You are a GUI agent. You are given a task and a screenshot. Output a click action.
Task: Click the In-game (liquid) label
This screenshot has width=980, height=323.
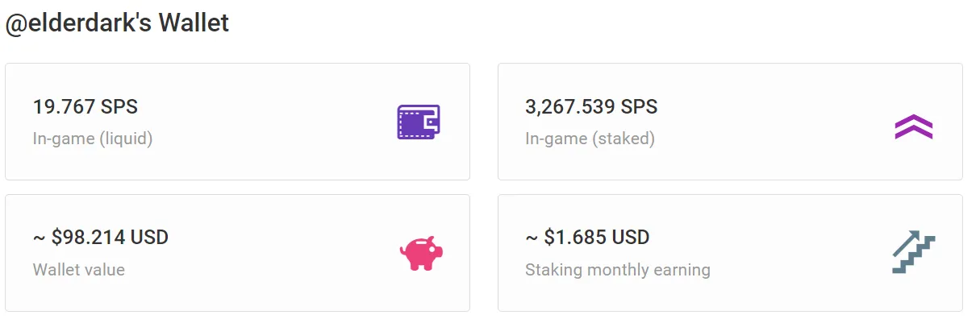93,139
